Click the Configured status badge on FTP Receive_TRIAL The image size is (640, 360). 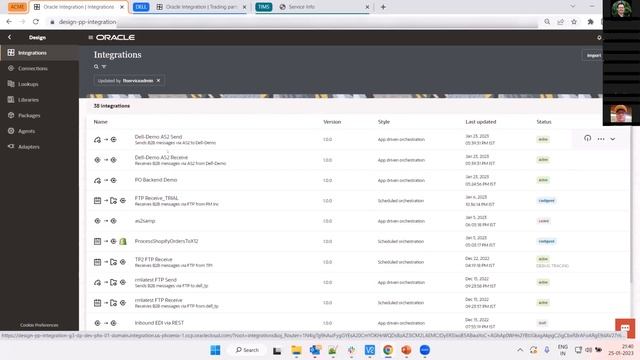coord(546,200)
